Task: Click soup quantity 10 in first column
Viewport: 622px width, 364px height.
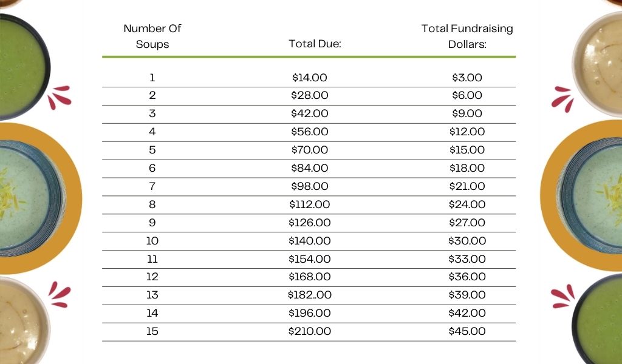Action: pos(152,241)
